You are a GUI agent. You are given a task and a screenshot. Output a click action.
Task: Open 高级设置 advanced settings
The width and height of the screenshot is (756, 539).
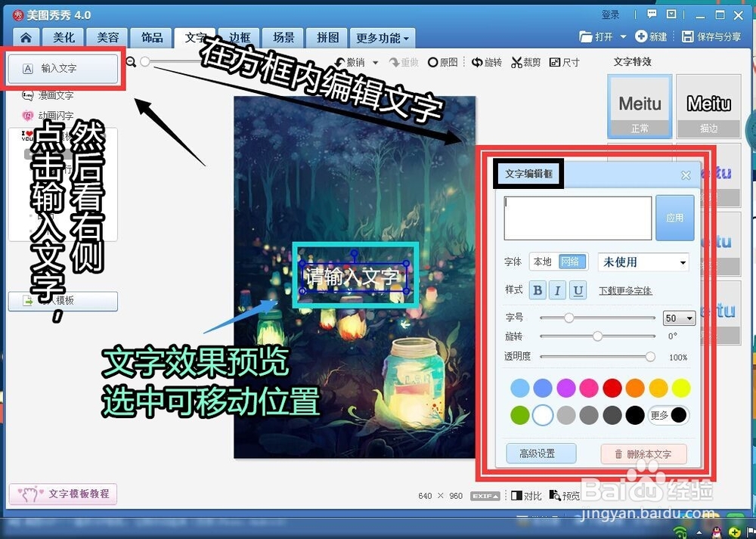(541, 454)
